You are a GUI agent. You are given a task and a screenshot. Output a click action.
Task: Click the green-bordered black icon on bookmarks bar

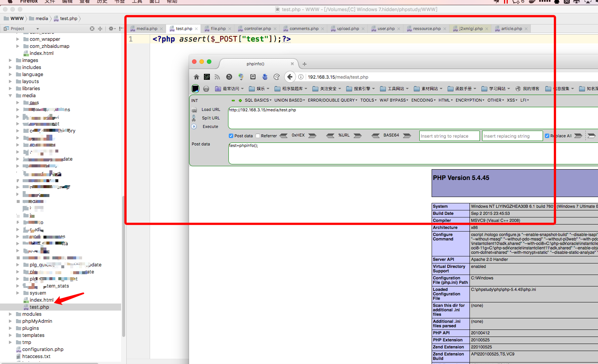click(195, 89)
